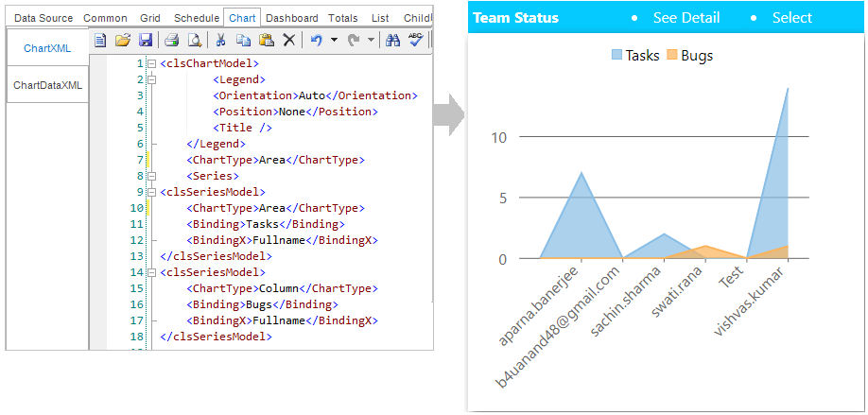Open the Undo history dropdown arrow
This screenshot has width=868, height=415.
tap(334, 41)
